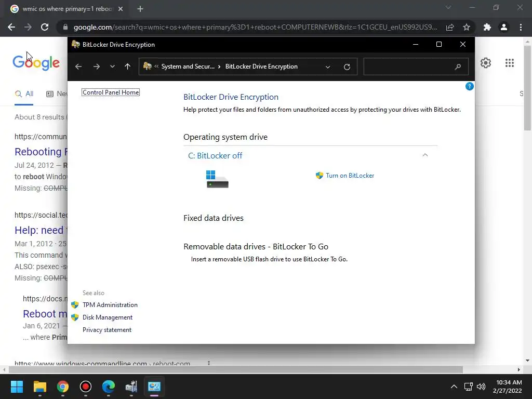Click the network icon in system tray
Screen dimensions: 532x399
click(x=469, y=387)
